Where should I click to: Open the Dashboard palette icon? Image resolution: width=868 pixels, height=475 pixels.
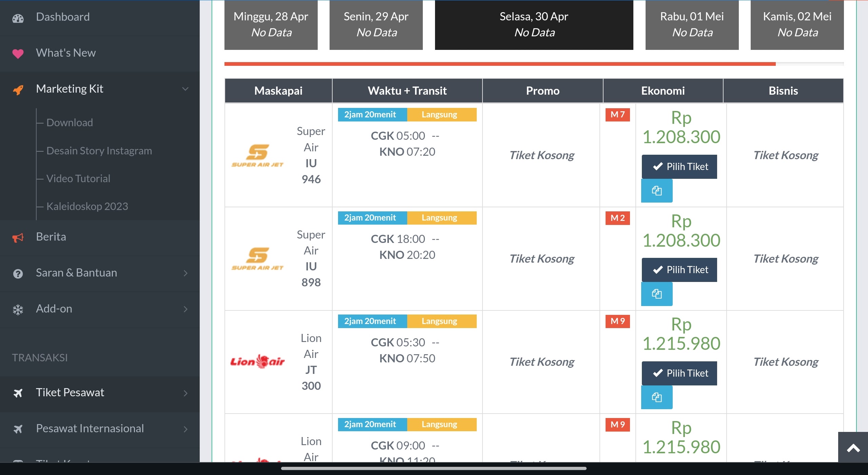(x=18, y=18)
